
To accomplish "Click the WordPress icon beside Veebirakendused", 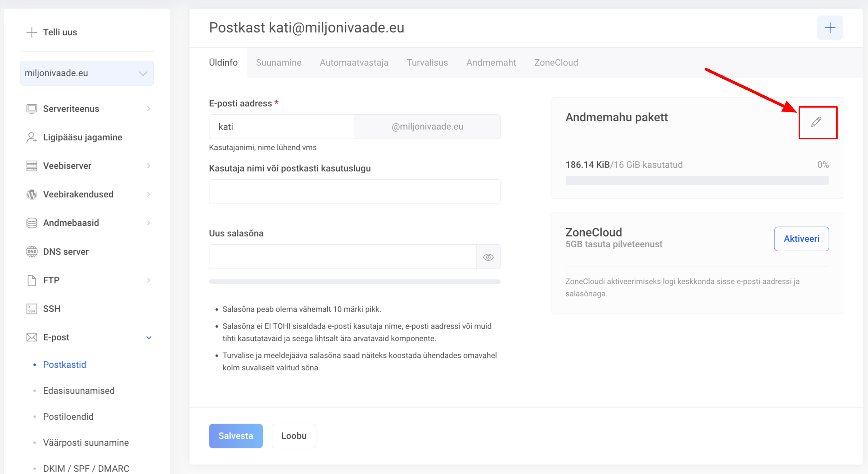I will point(32,194).
